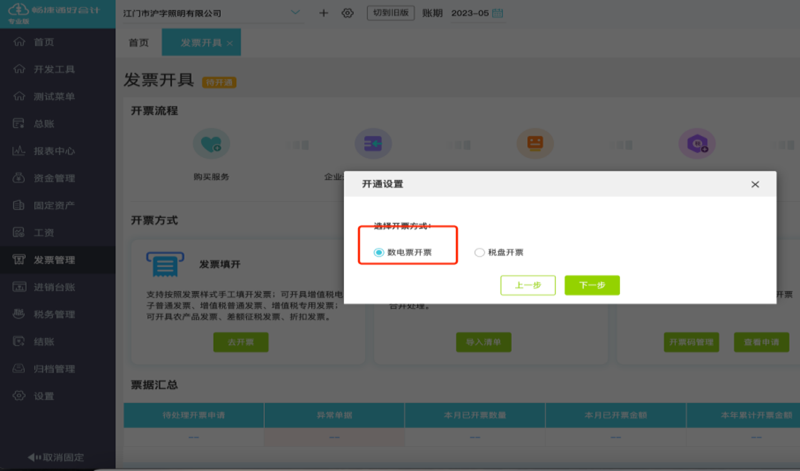Click the 切到旧版 button
The width and height of the screenshot is (800, 471).
click(391, 13)
